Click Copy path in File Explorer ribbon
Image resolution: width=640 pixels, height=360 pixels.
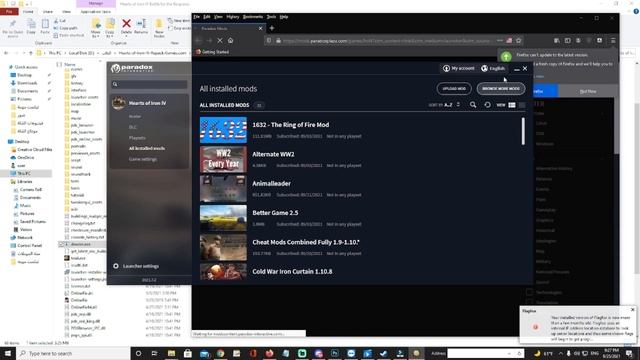click(x=65, y=28)
